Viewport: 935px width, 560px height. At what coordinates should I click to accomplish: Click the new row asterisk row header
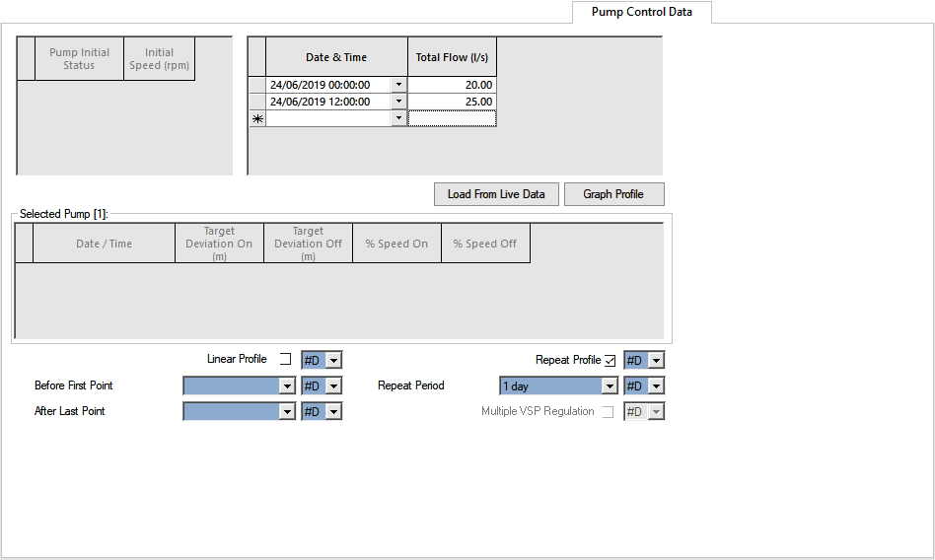257,118
